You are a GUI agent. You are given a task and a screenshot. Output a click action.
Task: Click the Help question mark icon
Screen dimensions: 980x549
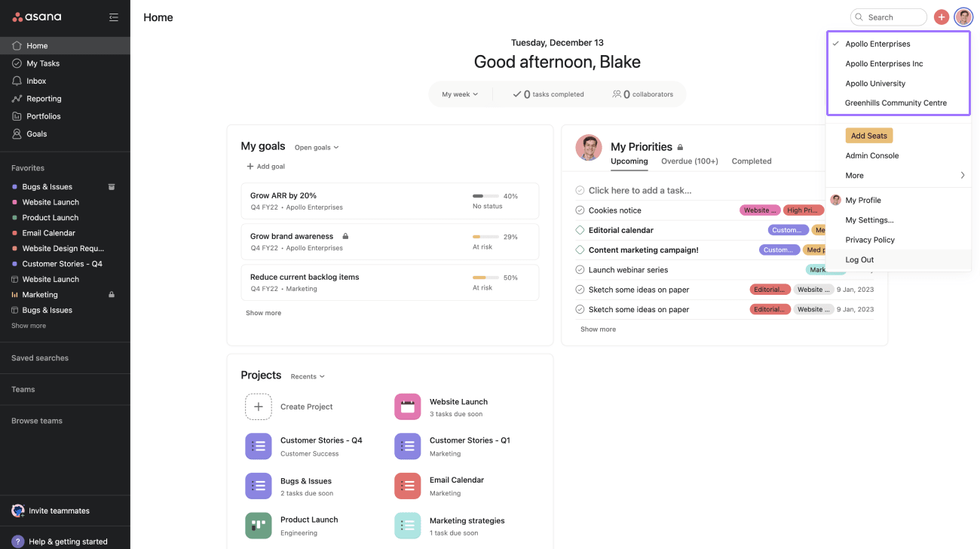18,541
